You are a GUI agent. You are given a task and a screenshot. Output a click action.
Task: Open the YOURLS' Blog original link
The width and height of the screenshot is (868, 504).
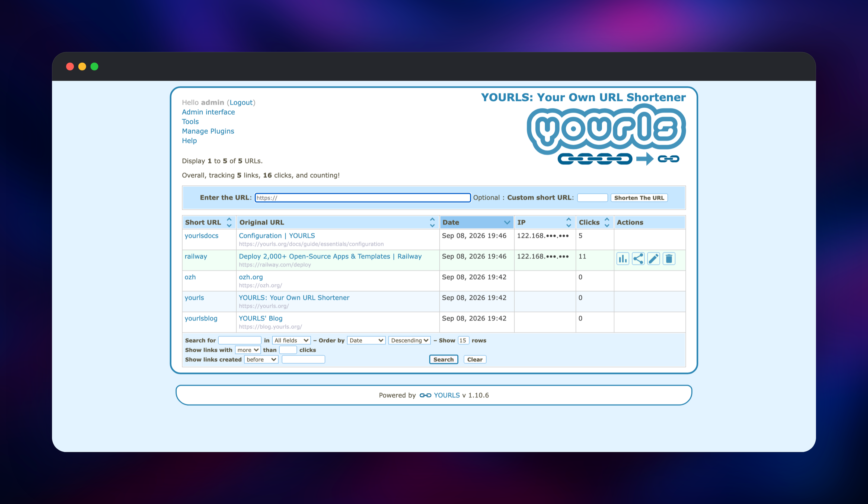[x=261, y=318]
